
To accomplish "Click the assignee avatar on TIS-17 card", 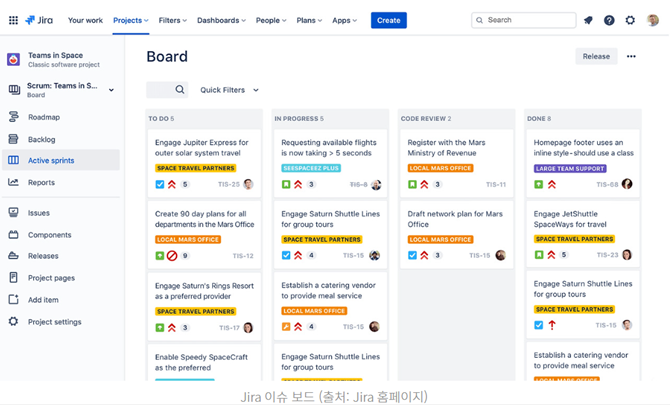I will (x=248, y=328).
